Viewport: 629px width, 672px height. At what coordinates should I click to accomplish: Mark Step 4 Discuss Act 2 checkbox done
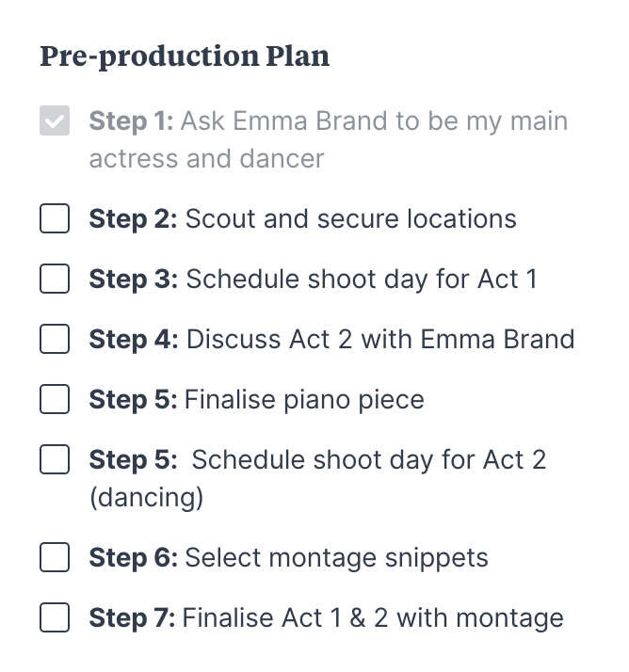pyautogui.click(x=55, y=340)
